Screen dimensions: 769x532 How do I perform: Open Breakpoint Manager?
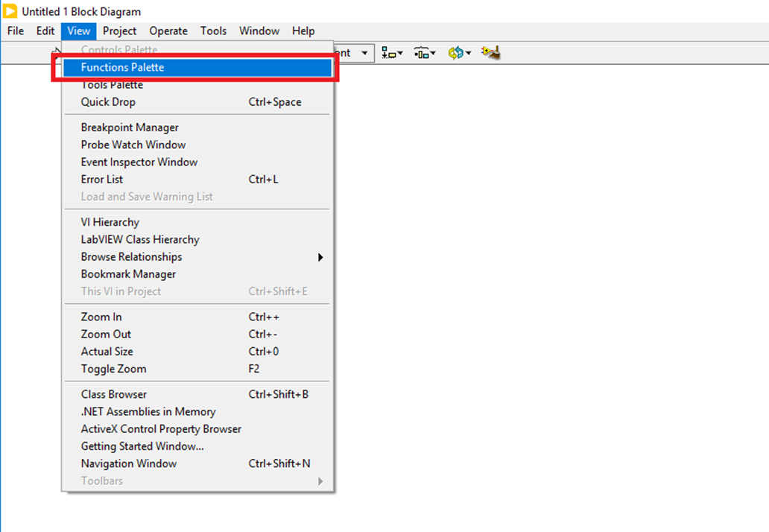(x=130, y=127)
